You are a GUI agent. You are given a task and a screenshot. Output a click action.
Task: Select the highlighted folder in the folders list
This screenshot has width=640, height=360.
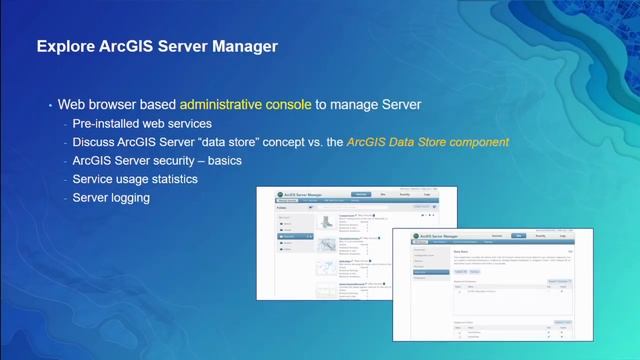pyautogui.click(x=296, y=236)
